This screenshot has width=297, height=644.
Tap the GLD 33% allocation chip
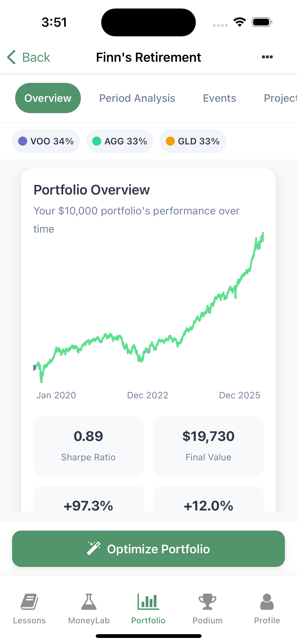193,141
